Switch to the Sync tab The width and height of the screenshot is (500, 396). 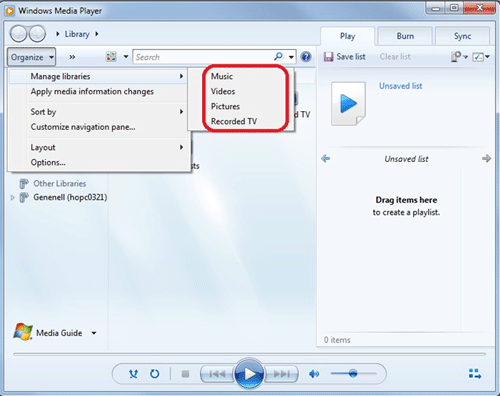coord(462,36)
